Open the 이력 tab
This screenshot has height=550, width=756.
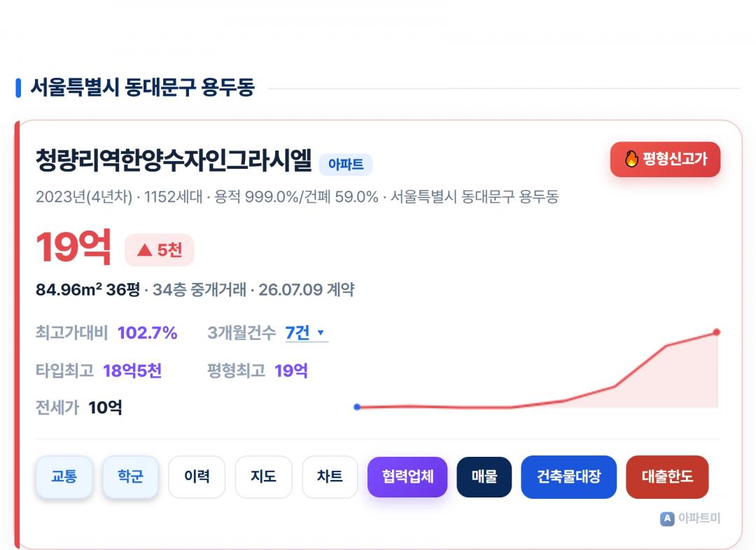tap(197, 476)
